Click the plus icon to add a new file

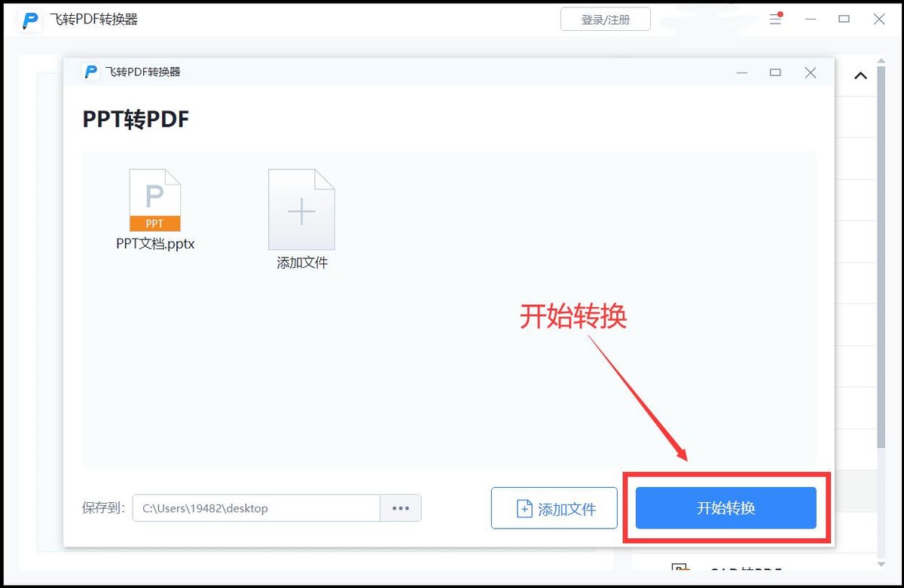pyautogui.click(x=301, y=209)
